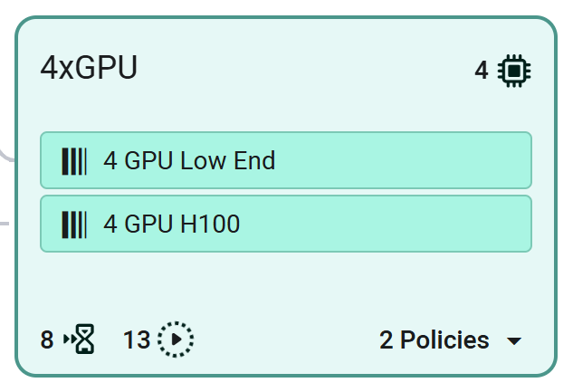The height and width of the screenshot is (392, 573).
Task: Click the pending count number 8
Action: tap(47, 340)
